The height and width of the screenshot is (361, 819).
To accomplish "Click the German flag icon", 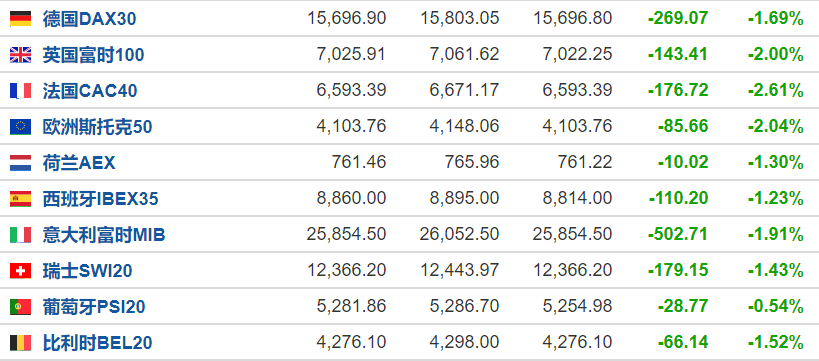I will coord(20,19).
